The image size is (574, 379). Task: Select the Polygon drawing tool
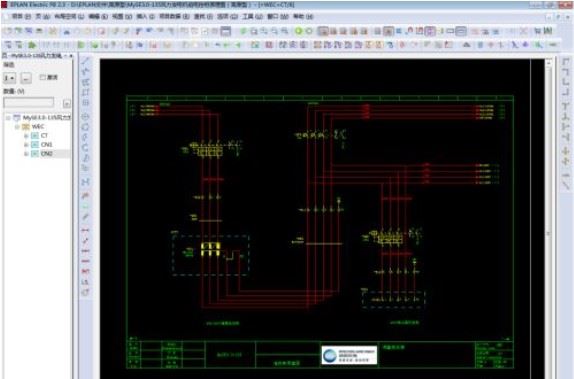pyautogui.click(x=86, y=82)
